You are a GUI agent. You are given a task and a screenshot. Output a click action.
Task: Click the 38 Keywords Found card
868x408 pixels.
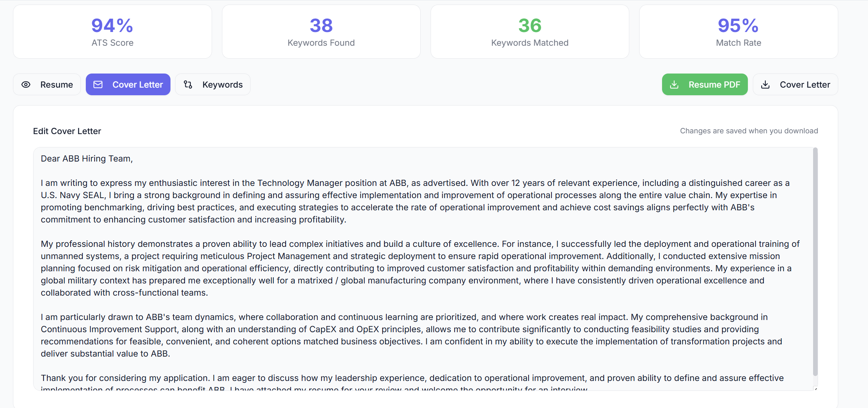click(321, 32)
